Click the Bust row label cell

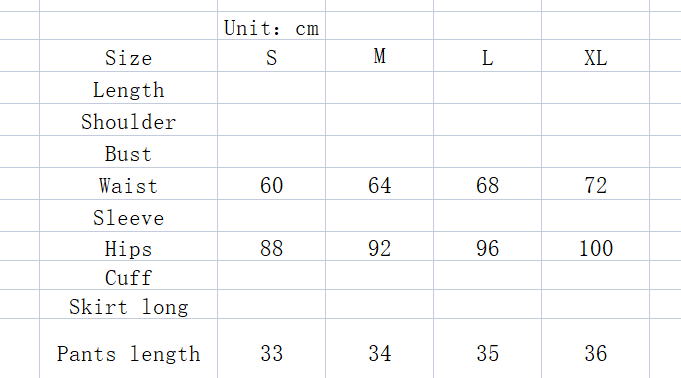129,152
